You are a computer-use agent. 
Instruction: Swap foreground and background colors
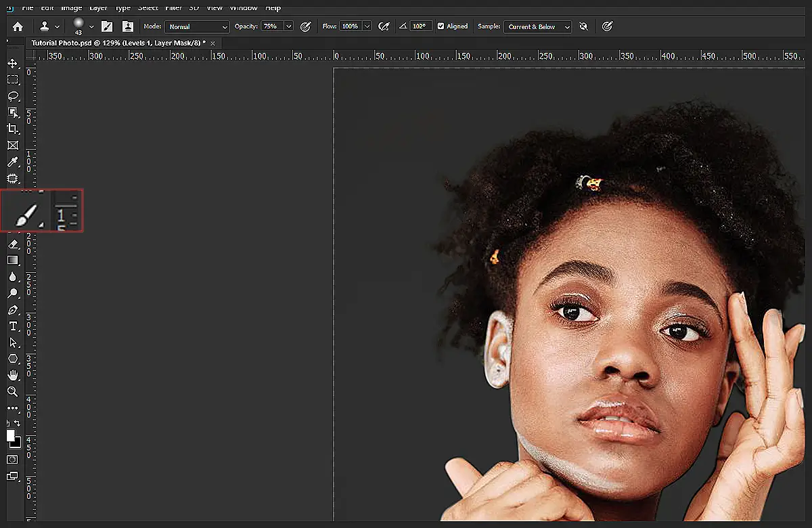[x=18, y=423]
